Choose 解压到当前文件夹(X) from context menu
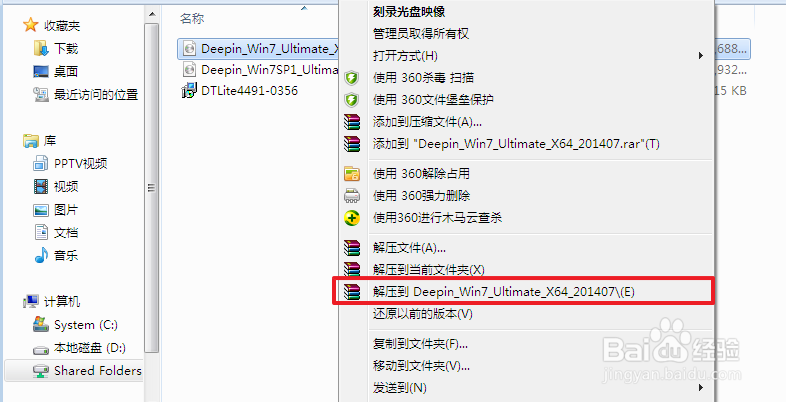 pos(429,270)
